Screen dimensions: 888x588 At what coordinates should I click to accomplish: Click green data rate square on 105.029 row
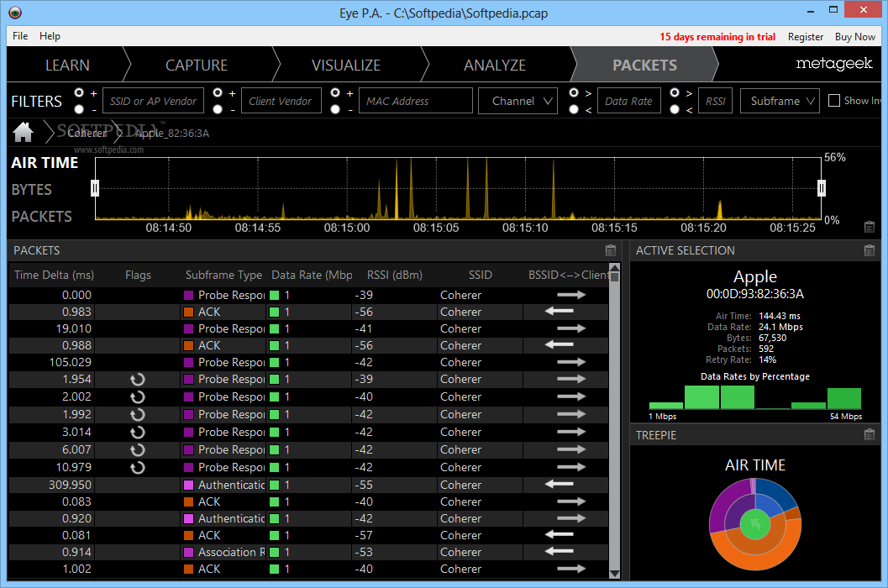274,363
